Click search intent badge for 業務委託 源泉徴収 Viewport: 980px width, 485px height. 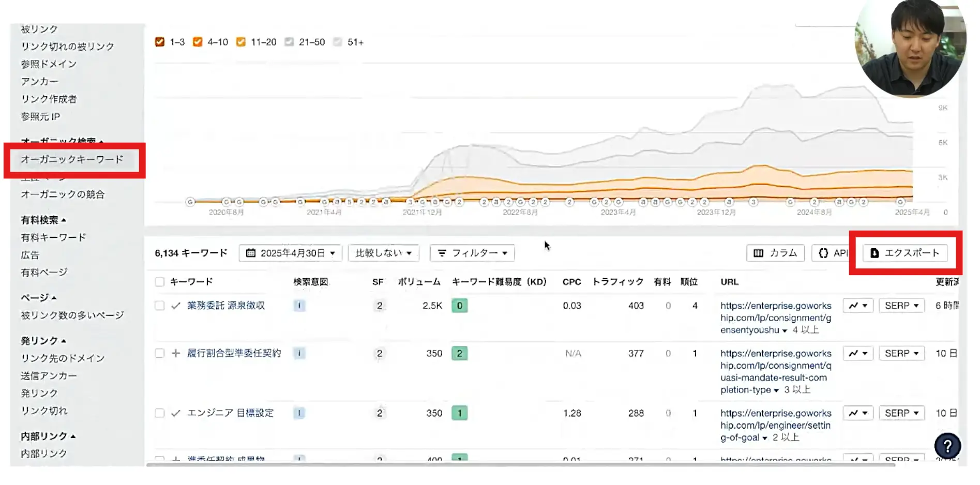click(299, 306)
